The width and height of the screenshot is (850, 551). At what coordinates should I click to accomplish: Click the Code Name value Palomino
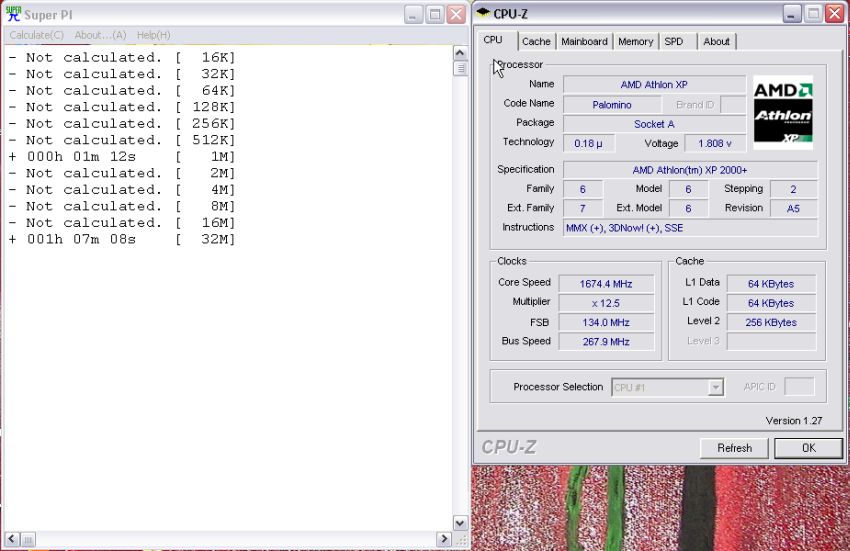pyautogui.click(x=612, y=105)
